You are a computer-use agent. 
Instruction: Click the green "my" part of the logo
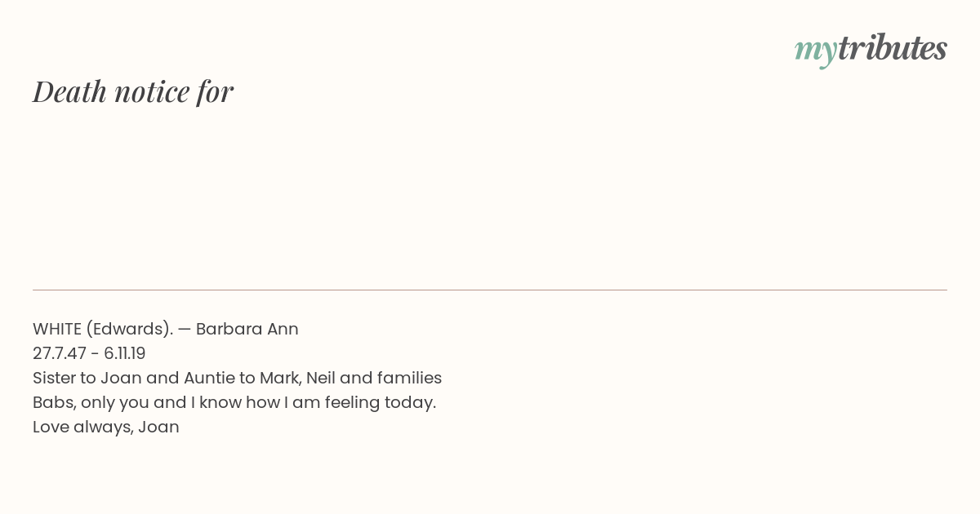click(x=816, y=52)
